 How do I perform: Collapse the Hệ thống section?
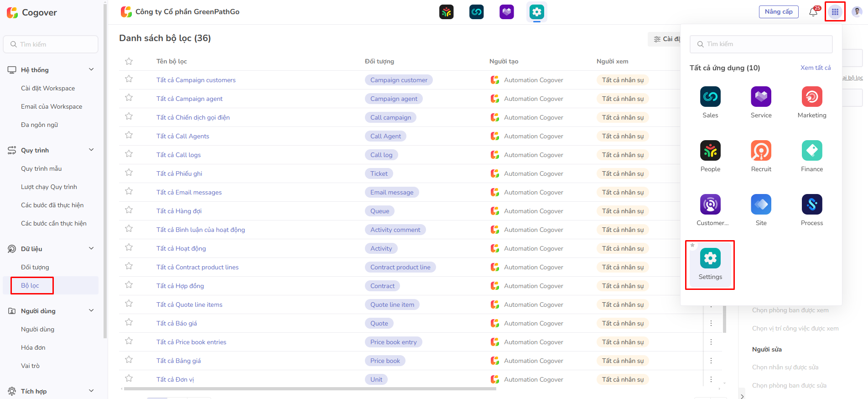[91, 69]
